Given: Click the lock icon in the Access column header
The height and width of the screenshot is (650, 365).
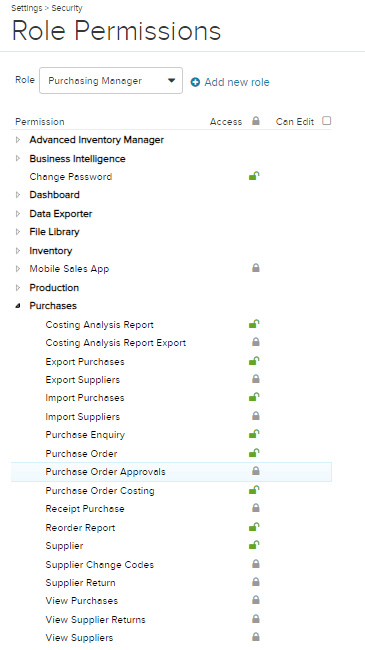Looking at the screenshot, I should point(256,121).
